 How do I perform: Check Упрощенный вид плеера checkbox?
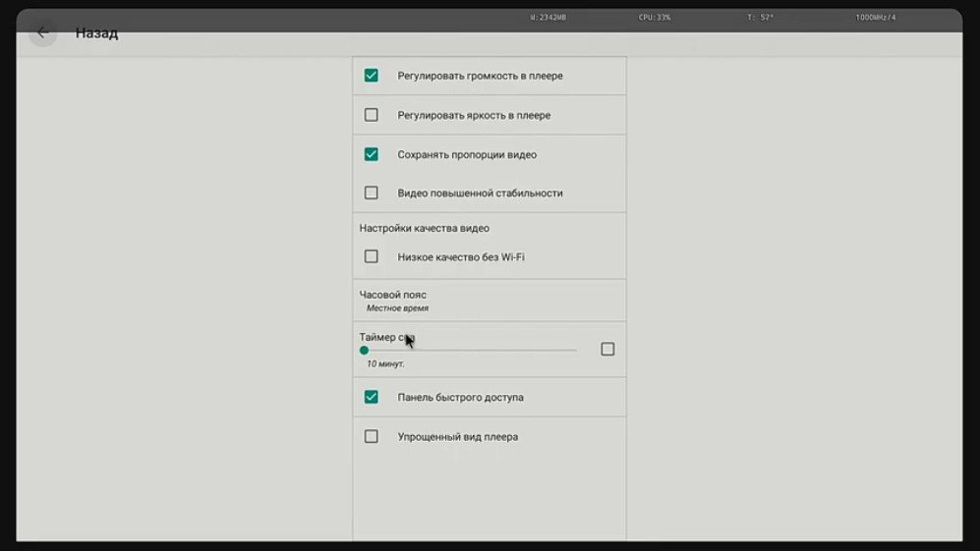pyautogui.click(x=371, y=436)
